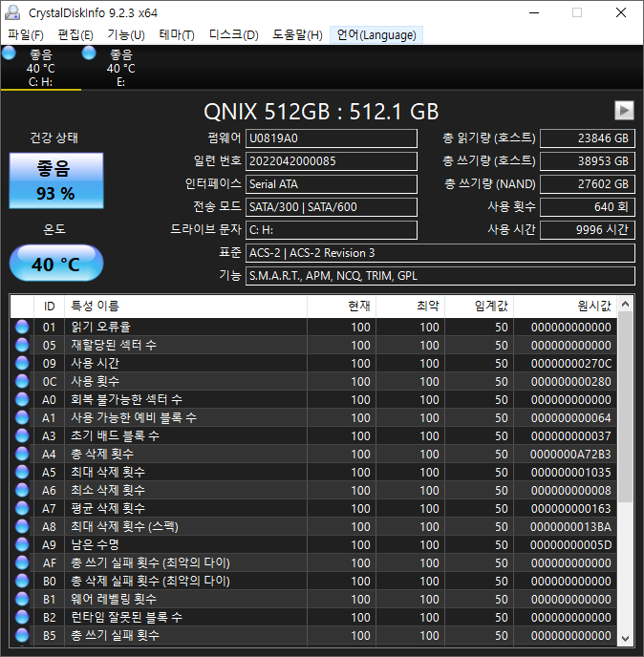Open the 파일(F) menu

(26, 34)
